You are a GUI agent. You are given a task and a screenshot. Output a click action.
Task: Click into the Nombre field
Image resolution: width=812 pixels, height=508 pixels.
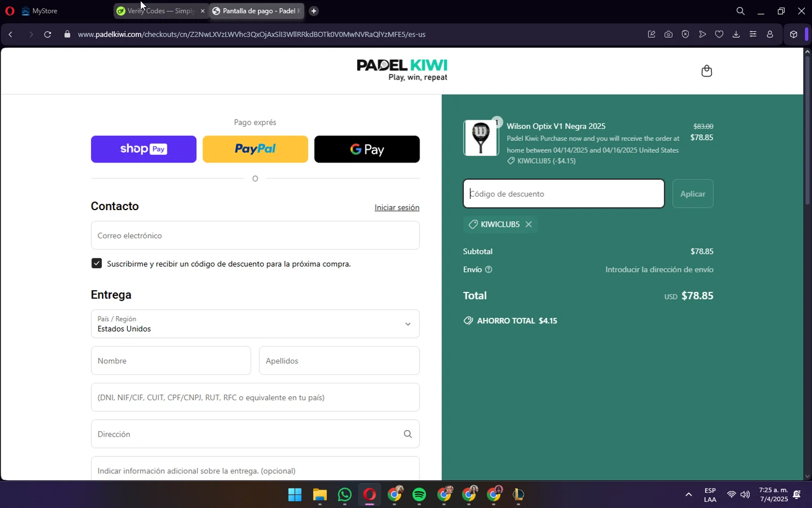point(171,361)
